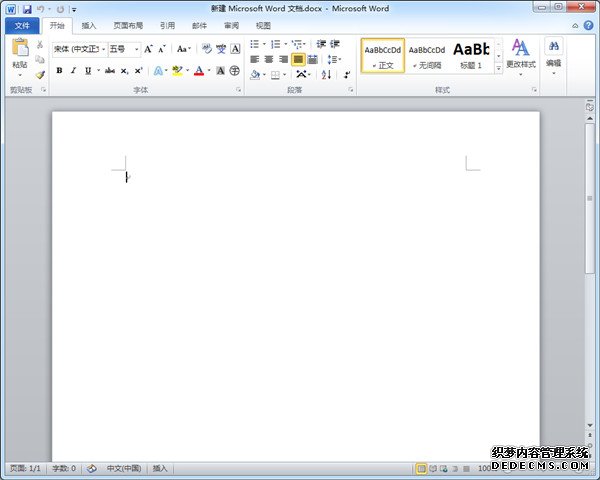Switch to the 审阅 tab
This screenshot has width=600, height=480.
click(232, 26)
